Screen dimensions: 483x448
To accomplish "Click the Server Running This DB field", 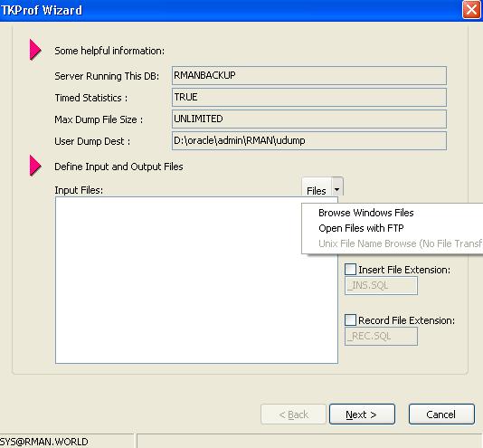I will tap(309, 75).
